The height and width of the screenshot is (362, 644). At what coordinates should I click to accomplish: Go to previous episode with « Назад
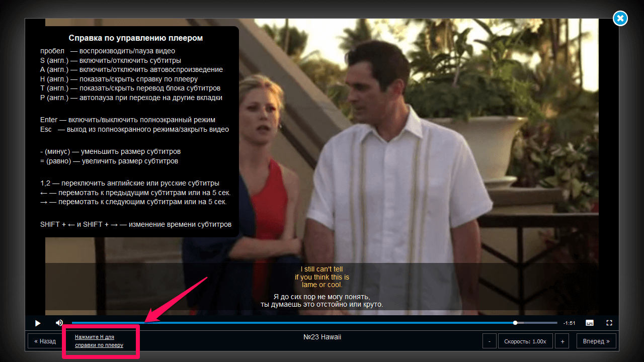point(45,341)
